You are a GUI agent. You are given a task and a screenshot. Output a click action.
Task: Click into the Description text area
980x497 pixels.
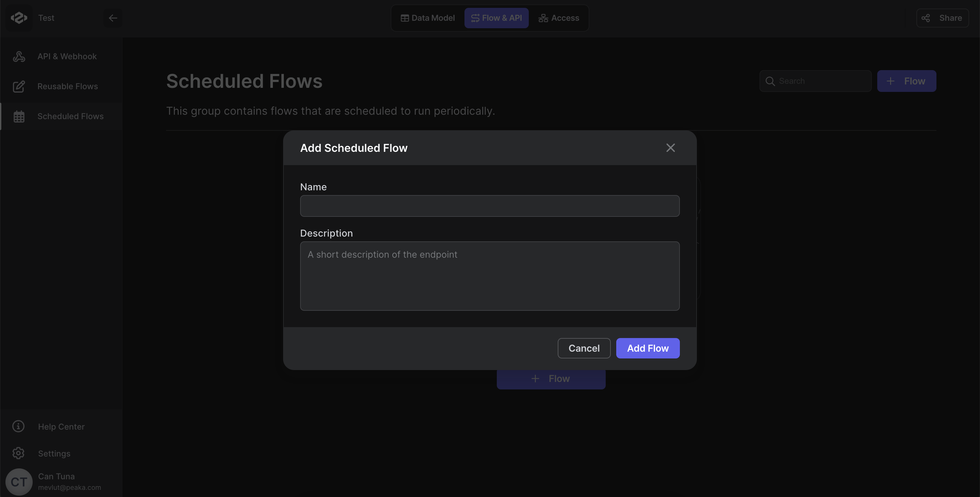coord(490,276)
